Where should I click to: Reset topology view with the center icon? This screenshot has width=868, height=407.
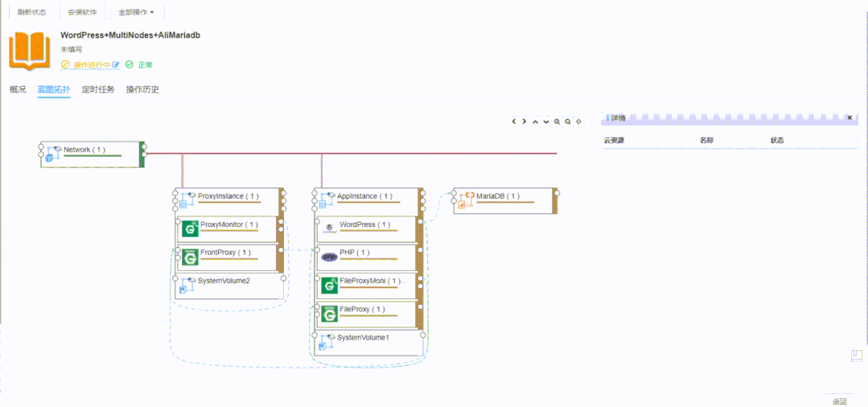[x=578, y=121]
